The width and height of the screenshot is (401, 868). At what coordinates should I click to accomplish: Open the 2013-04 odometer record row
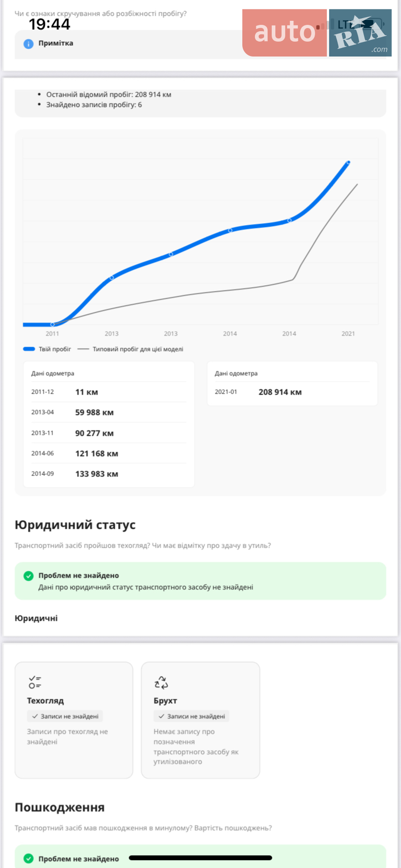[109, 412]
